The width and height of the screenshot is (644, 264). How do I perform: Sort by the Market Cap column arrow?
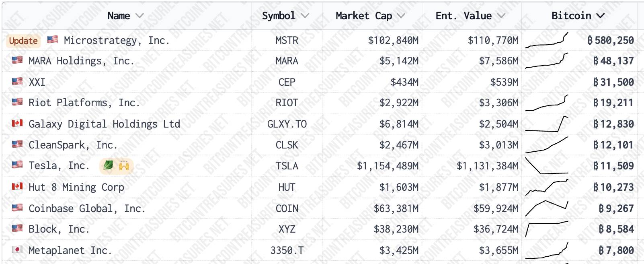click(401, 16)
